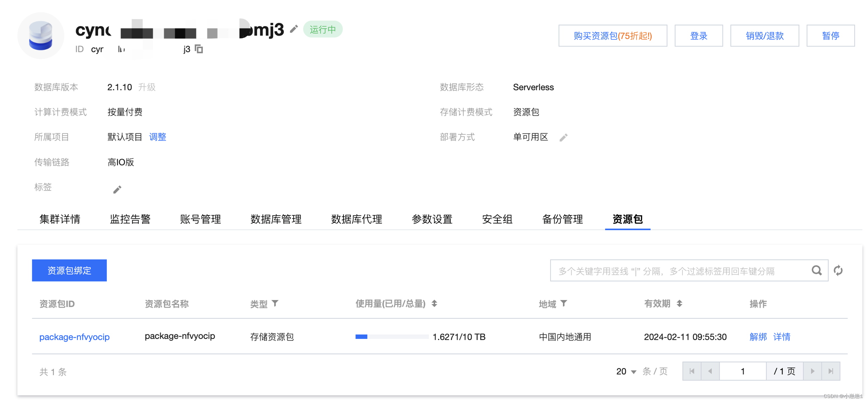Image resolution: width=868 pixels, height=402 pixels.
Task: Switch to 监控告警 tab
Action: (130, 219)
